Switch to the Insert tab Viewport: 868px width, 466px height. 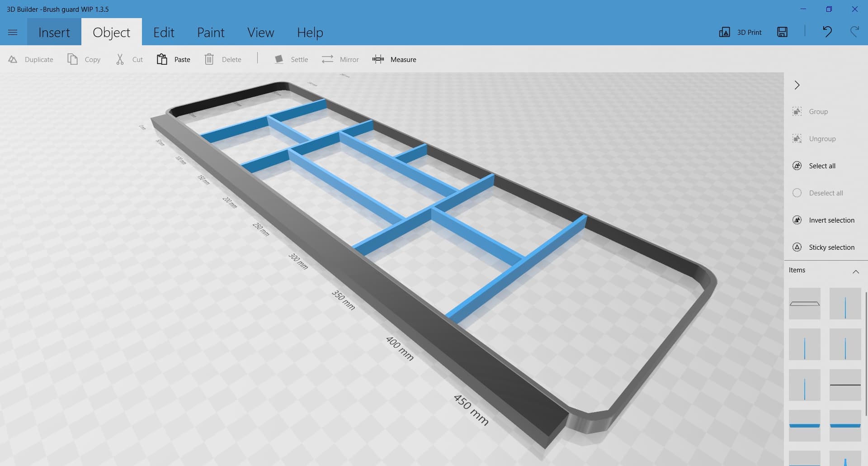tap(54, 33)
